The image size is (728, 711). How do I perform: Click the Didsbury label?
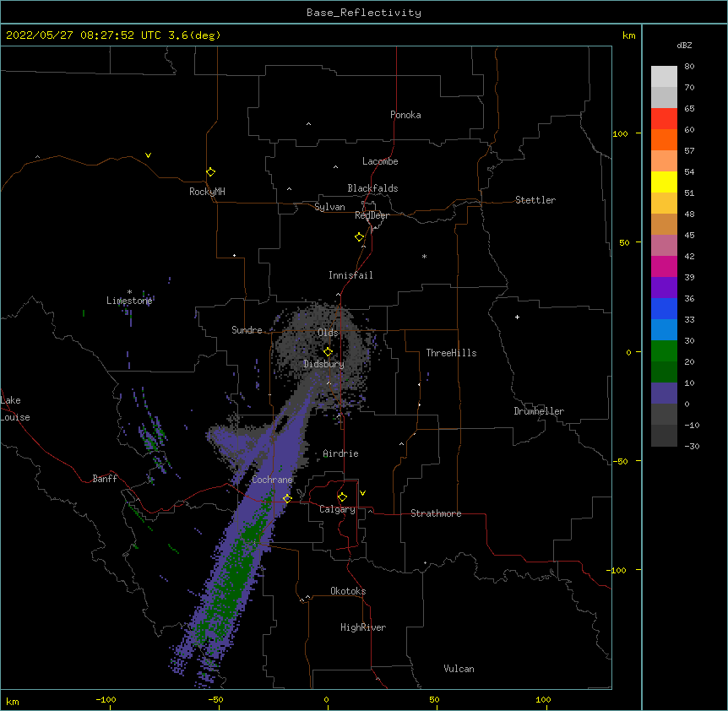pos(324,364)
